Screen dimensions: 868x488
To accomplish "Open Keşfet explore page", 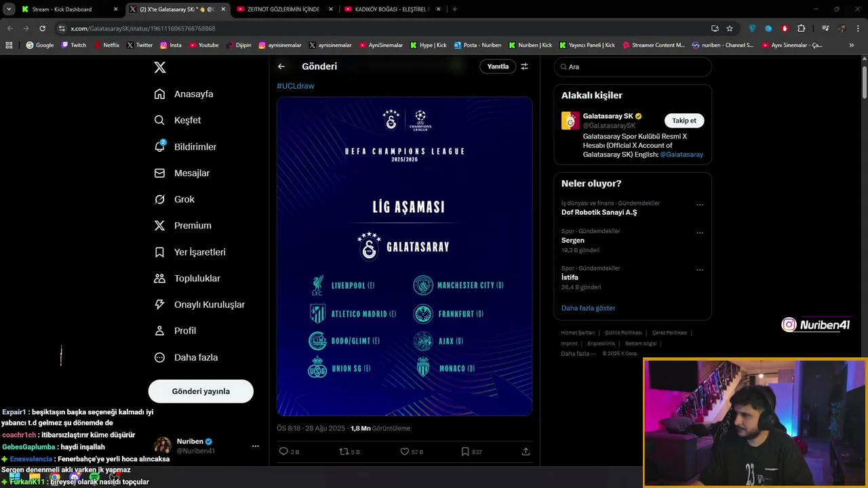I will point(178,120).
